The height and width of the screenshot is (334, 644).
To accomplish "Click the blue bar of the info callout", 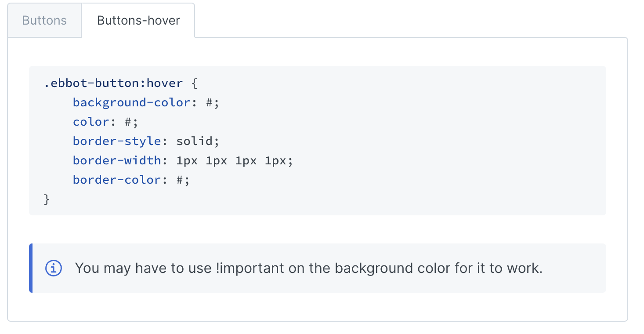I will point(31,268).
